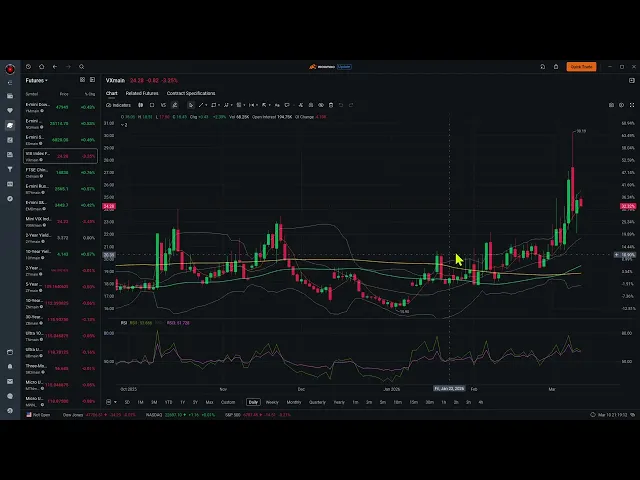The width and height of the screenshot is (640, 480).
Task: Select the Quarterly timeframe
Action: pos(317,402)
